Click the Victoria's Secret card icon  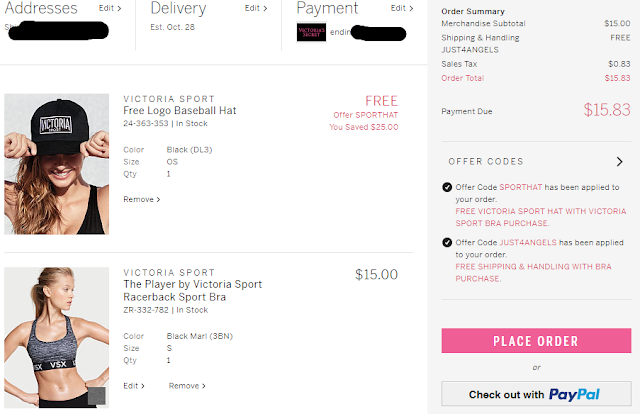[311, 32]
